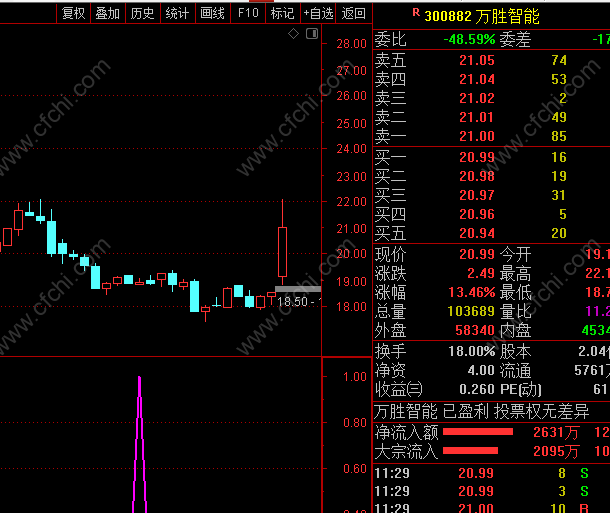Select 卖二 price 21.01
610x513 pixels.
click(x=477, y=117)
